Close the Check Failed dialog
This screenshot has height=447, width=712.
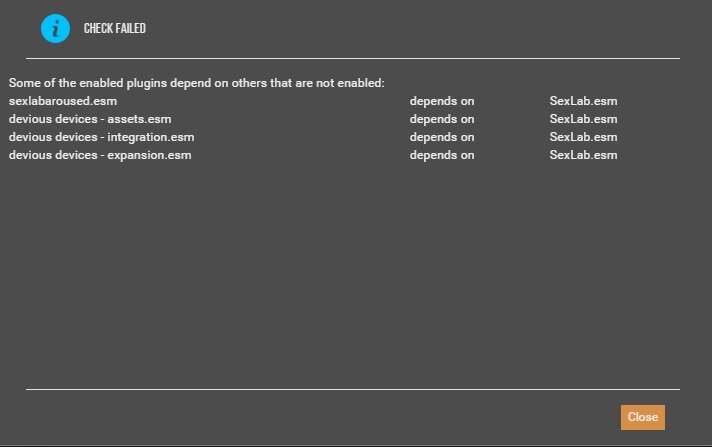point(643,417)
